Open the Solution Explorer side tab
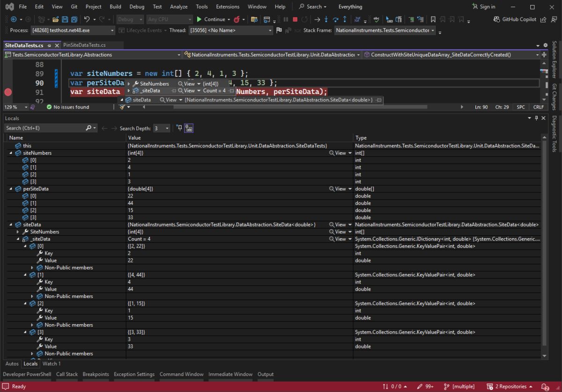Viewport: 562px width, 392px height. (x=555, y=59)
